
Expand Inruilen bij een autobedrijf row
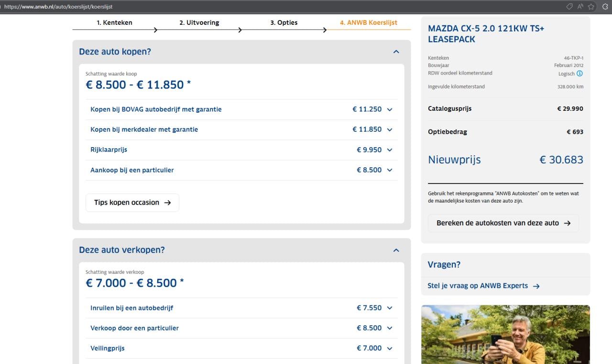click(x=389, y=308)
